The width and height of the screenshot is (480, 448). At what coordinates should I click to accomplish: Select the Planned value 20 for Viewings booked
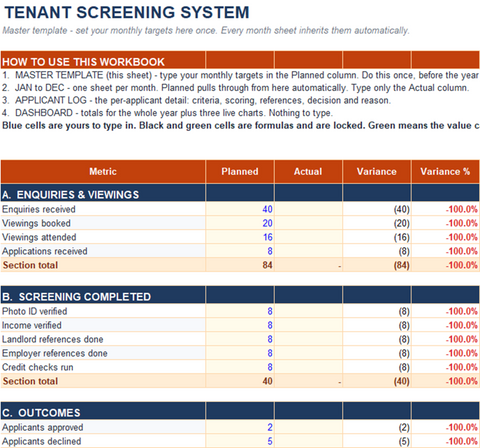click(x=240, y=223)
